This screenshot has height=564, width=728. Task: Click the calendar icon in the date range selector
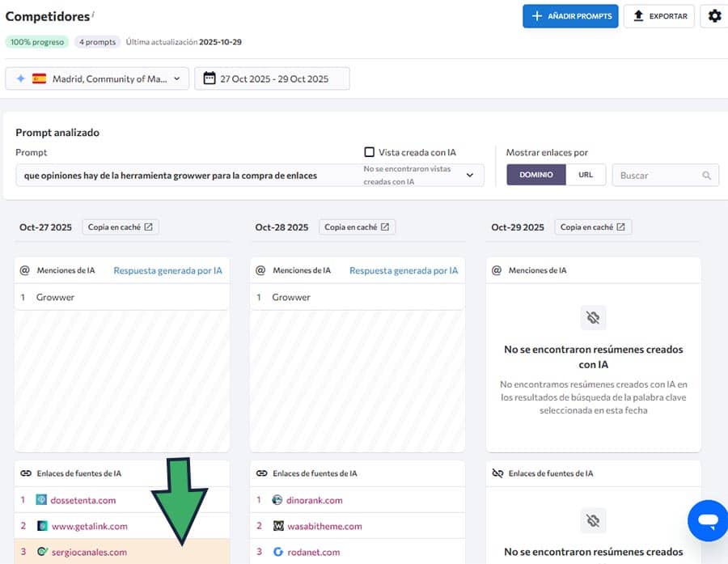point(210,78)
